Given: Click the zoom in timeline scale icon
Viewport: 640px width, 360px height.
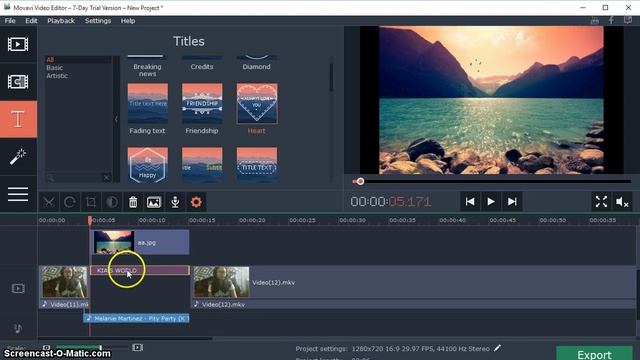Looking at the screenshot, I should [x=138, y=347].
